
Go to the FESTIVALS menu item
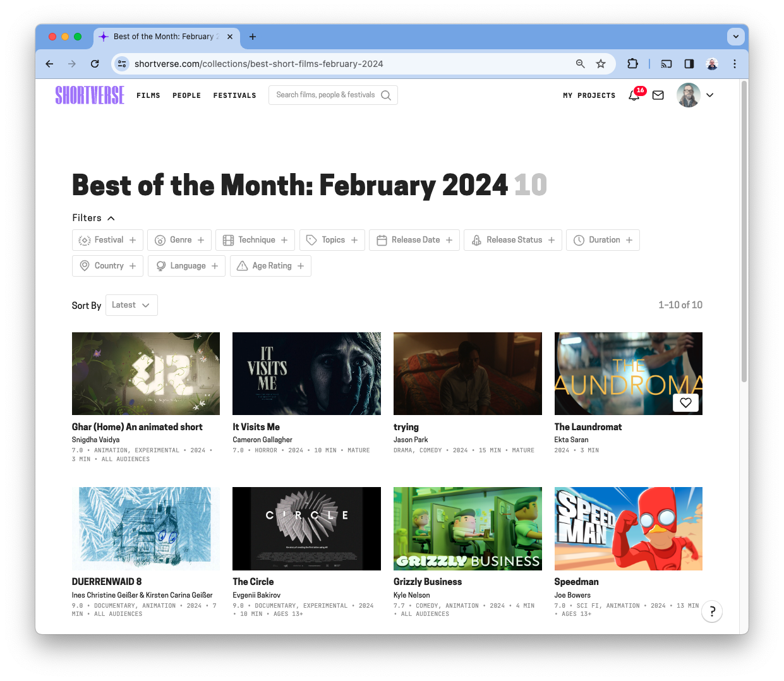pyautogui.click(x=234, y=95)
